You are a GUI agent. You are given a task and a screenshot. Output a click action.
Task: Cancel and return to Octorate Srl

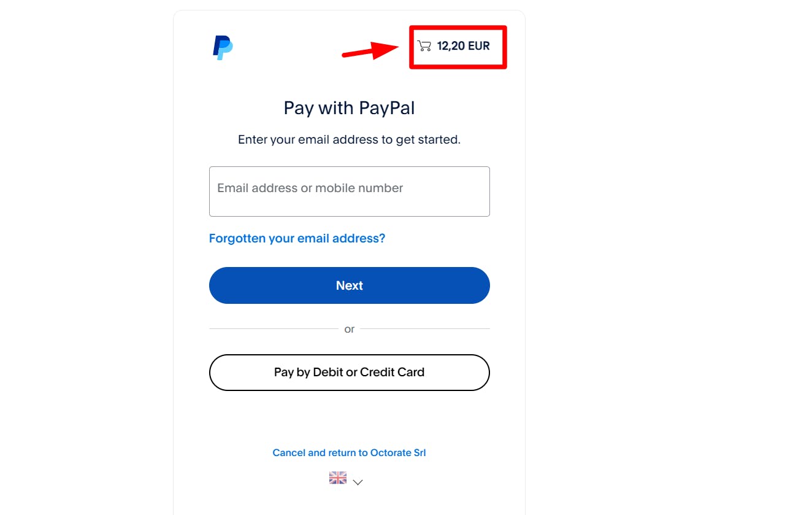tap(349, 452)
